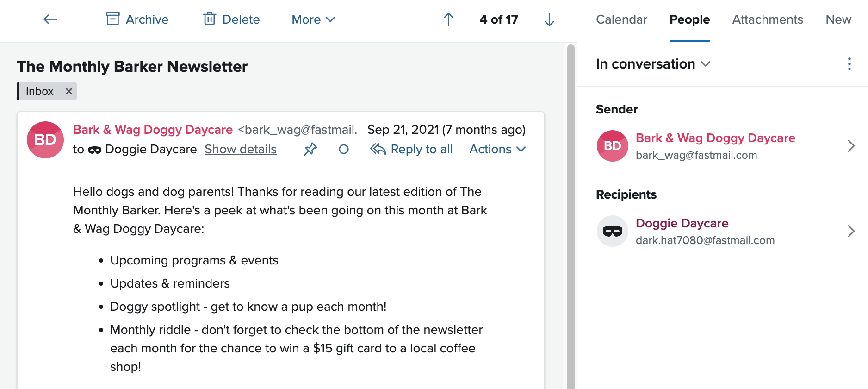Toggle the unread circle indicator
Viewport: 868px width, 389px height.
(343, 149)
